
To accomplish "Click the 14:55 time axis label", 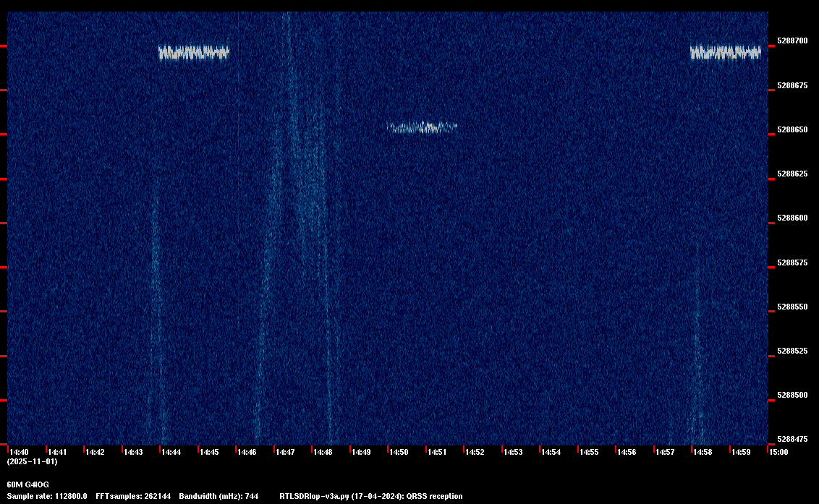I will coord(589,452).
